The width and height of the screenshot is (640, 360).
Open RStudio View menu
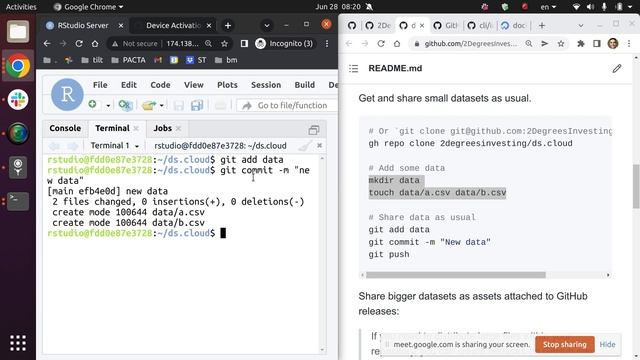click(193, 85)
